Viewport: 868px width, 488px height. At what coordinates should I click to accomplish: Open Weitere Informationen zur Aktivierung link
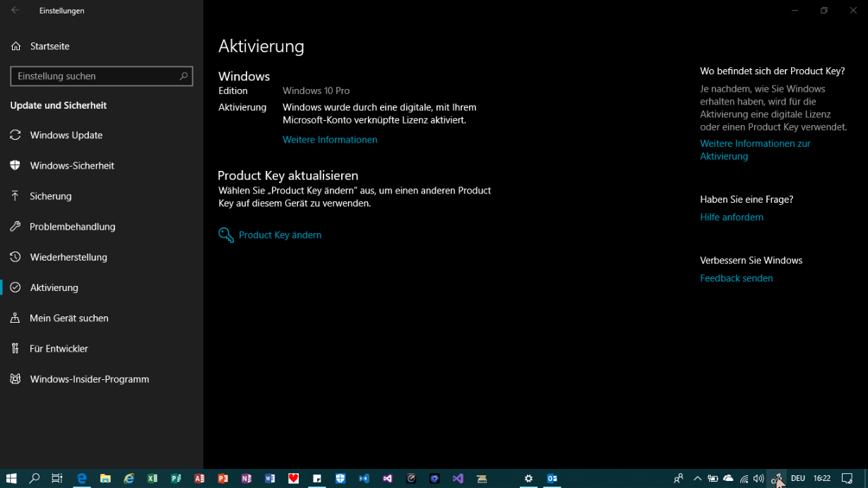[x=755, y=150]
